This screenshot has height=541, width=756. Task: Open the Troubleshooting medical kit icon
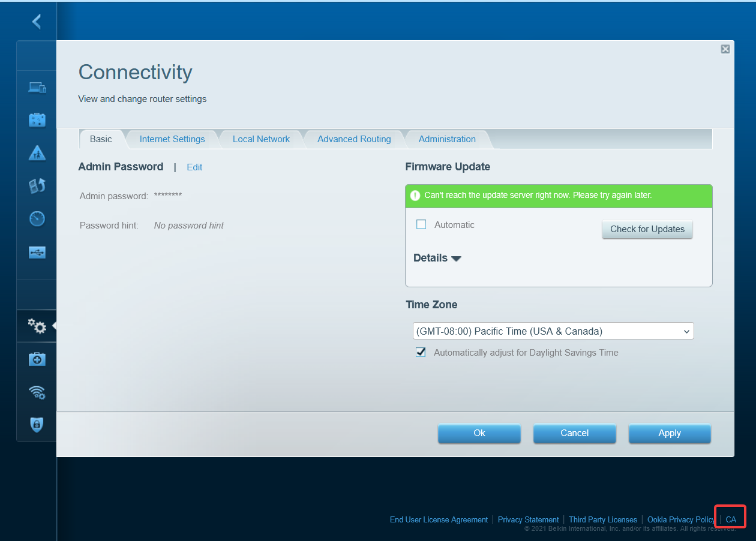click(x=37, y=359)
